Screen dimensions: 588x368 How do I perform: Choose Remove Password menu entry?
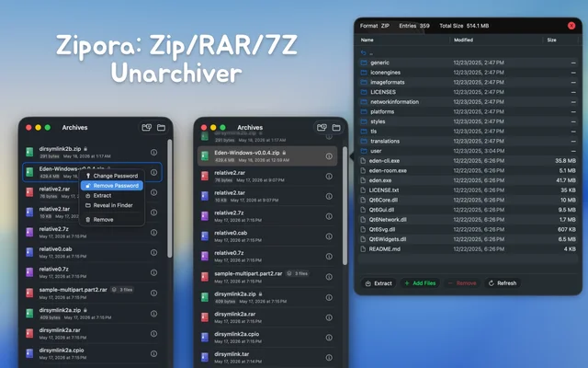pos(112,186)
